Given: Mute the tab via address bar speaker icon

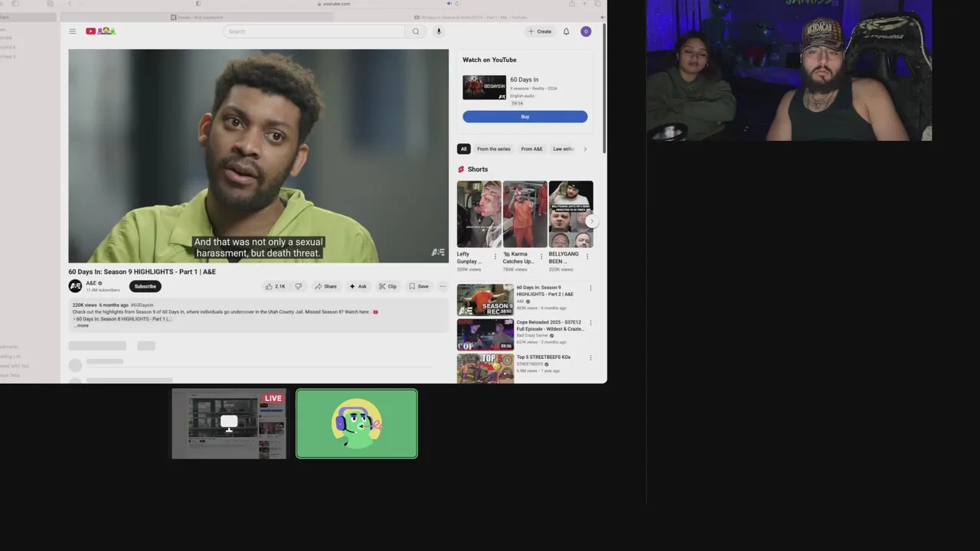Looking at the screenshot, I should pyautogui.click(x=449, y=4).
